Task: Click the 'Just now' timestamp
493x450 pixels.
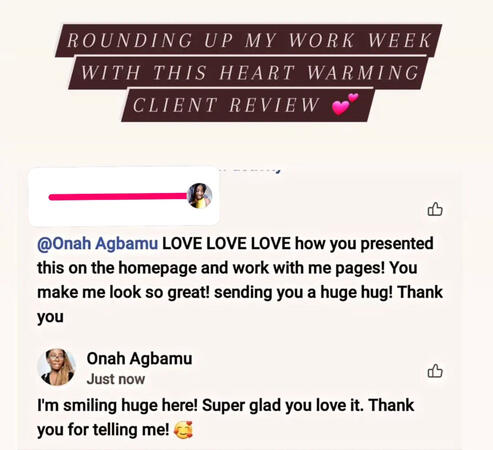Action: (116, 379)
